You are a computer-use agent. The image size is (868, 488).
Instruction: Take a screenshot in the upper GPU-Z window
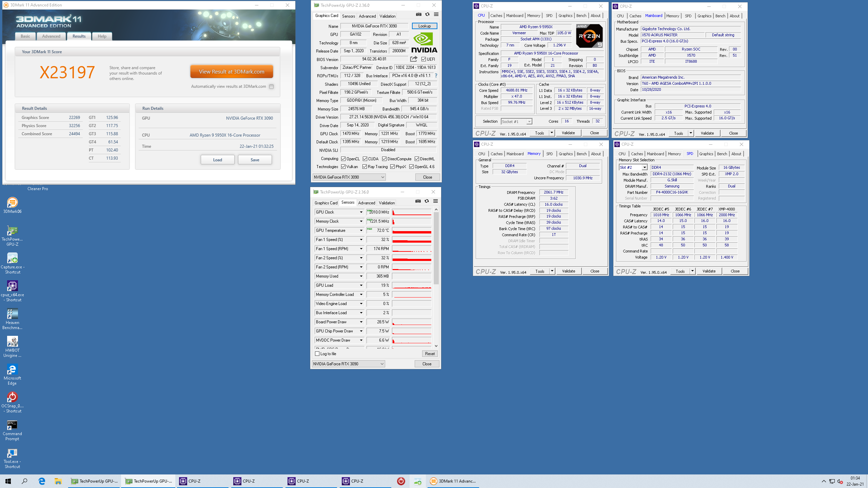point(419,14)
